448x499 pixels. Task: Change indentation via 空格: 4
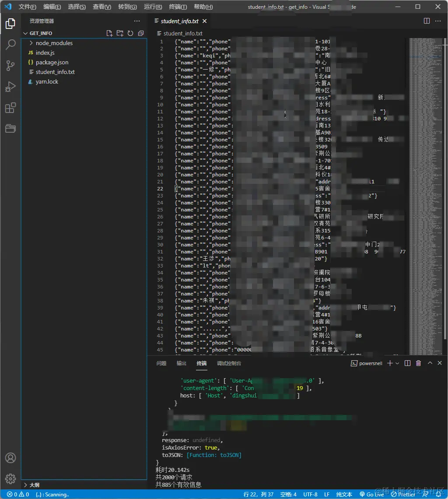(288, 494)
